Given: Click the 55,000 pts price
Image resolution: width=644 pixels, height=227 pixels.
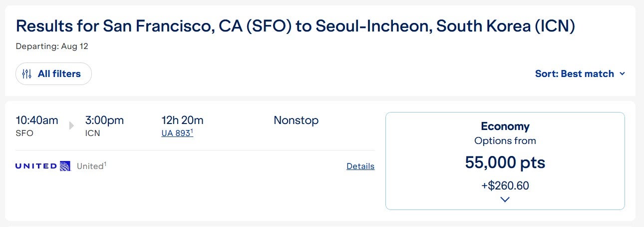Looking at the screenshot, I should (x=505, y=162).
